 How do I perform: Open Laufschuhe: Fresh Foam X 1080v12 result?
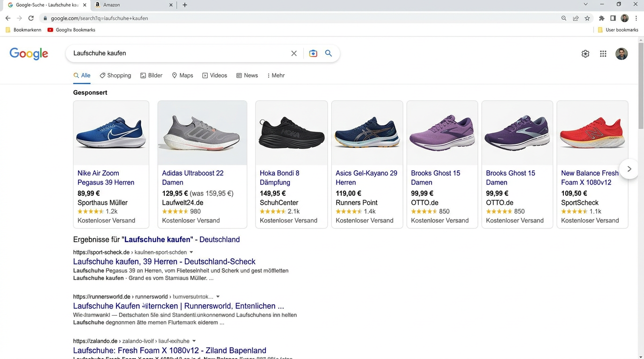point(169,351)
